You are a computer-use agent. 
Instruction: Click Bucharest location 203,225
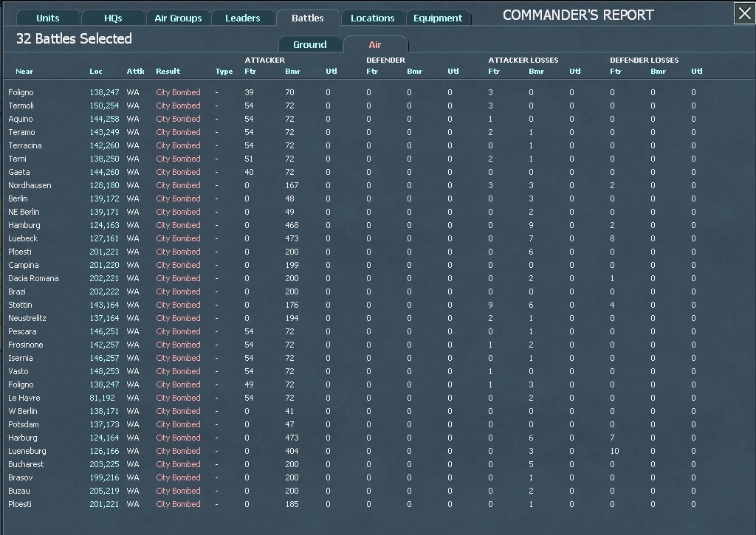coord(104,464)
